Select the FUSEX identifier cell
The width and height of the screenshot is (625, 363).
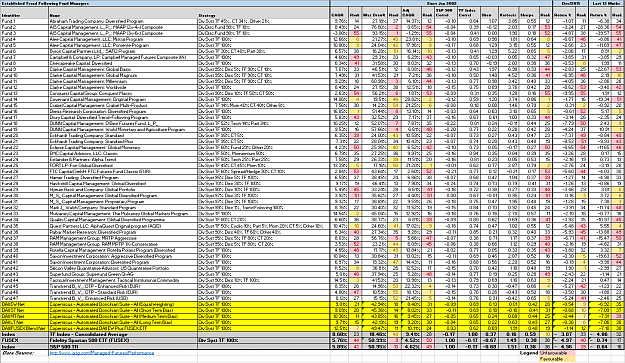coord(24,341)
